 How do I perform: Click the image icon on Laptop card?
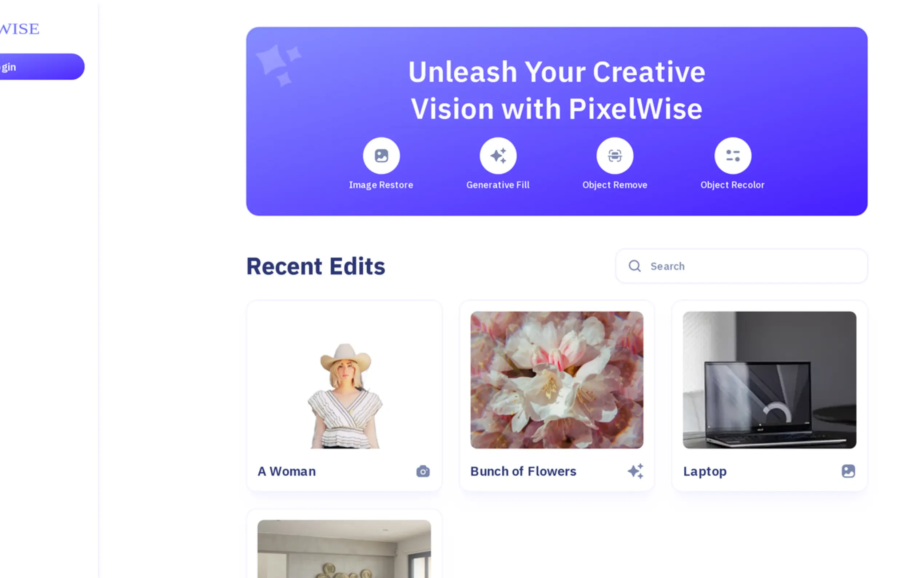point(848,471)
